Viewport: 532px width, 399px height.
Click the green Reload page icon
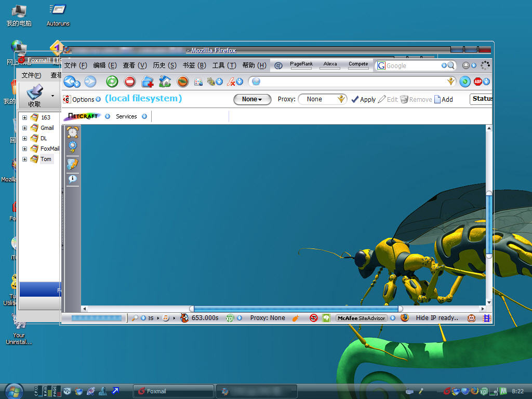tap(112, 82)
